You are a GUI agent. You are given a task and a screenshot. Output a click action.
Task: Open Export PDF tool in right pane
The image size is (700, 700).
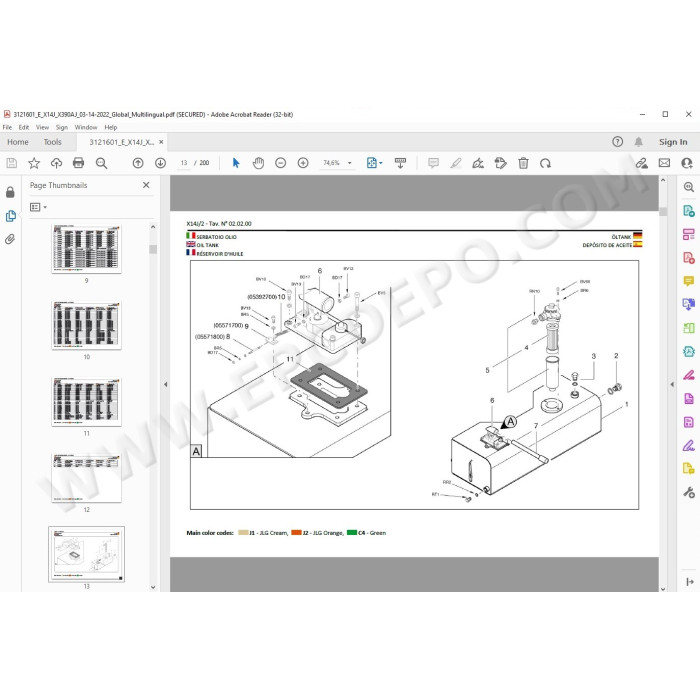click(x=689, y=211)
